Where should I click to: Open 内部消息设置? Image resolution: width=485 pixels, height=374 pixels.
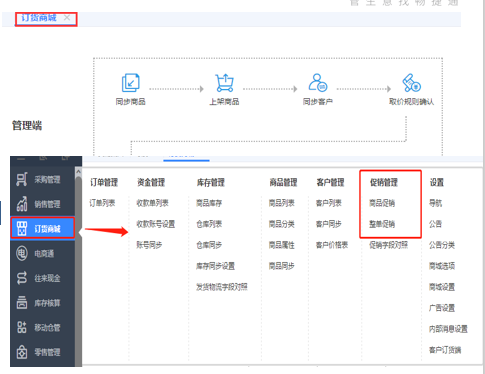click(x=448, y=329)
